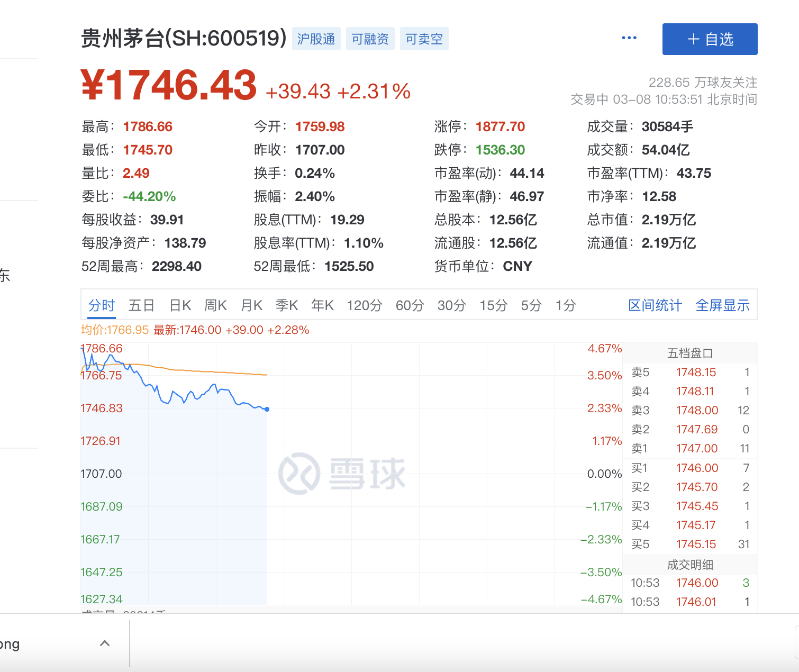Switch to the 季K chart tab
The width and height of the screenshot is (799, 672).
(287, 305)
